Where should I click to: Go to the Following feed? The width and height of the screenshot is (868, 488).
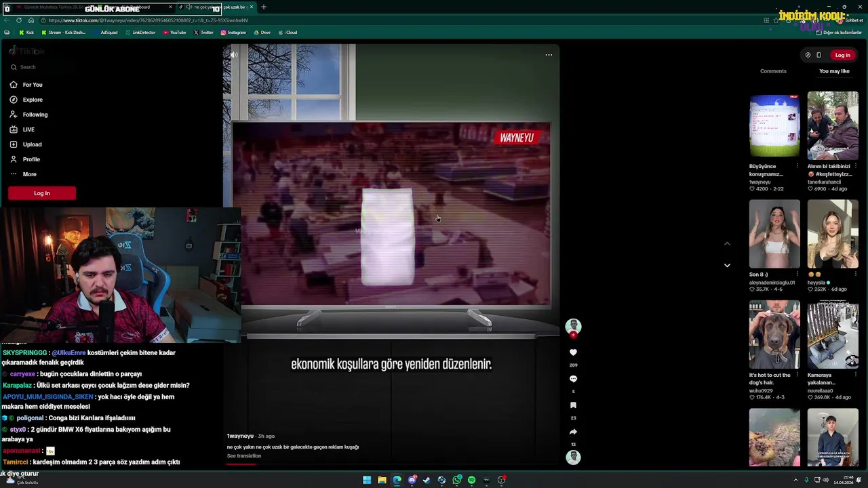tap(28, 115)
